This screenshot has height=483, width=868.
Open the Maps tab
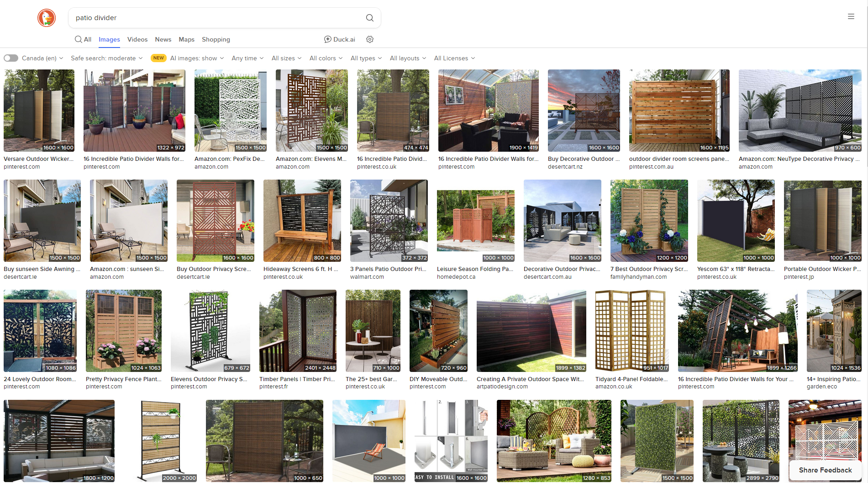pyautogui.click(x=186, y=39)
